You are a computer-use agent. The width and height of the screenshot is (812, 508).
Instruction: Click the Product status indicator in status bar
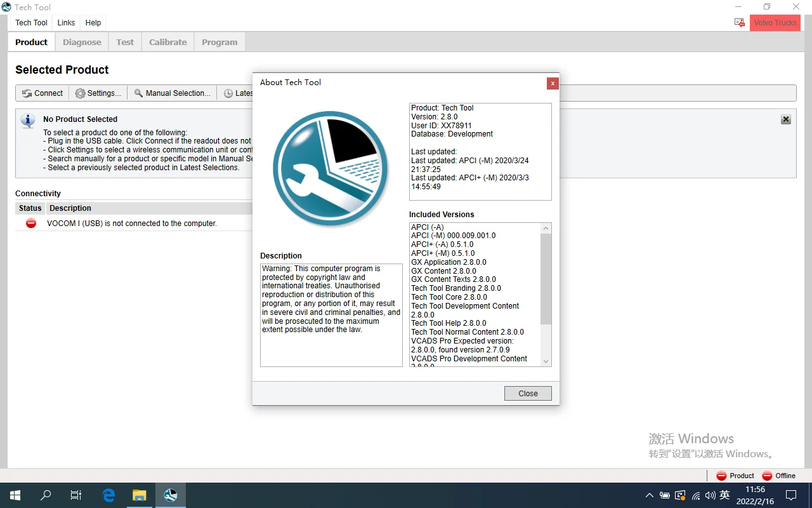click(735, 476)
